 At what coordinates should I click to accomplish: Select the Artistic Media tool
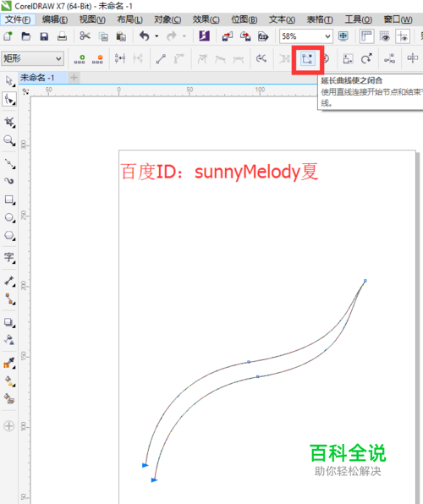pos(9,181)
